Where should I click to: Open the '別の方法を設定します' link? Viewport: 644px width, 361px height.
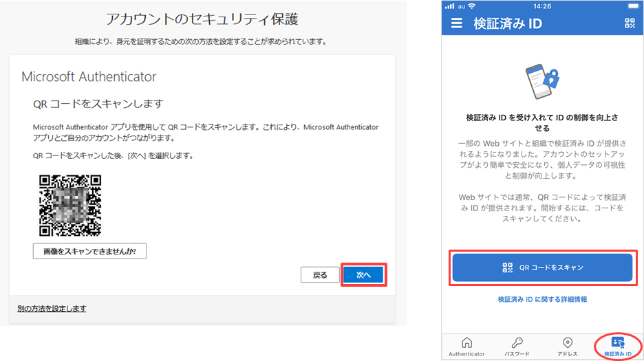[x=52, y=309]
